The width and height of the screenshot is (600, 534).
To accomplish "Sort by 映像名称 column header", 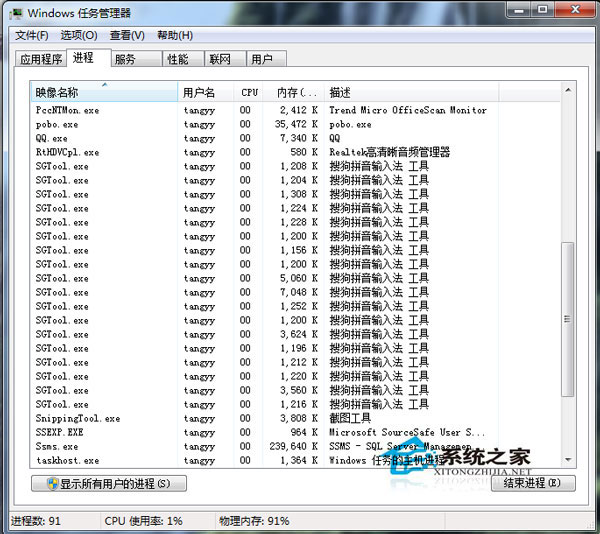I will tap(104, 92).
